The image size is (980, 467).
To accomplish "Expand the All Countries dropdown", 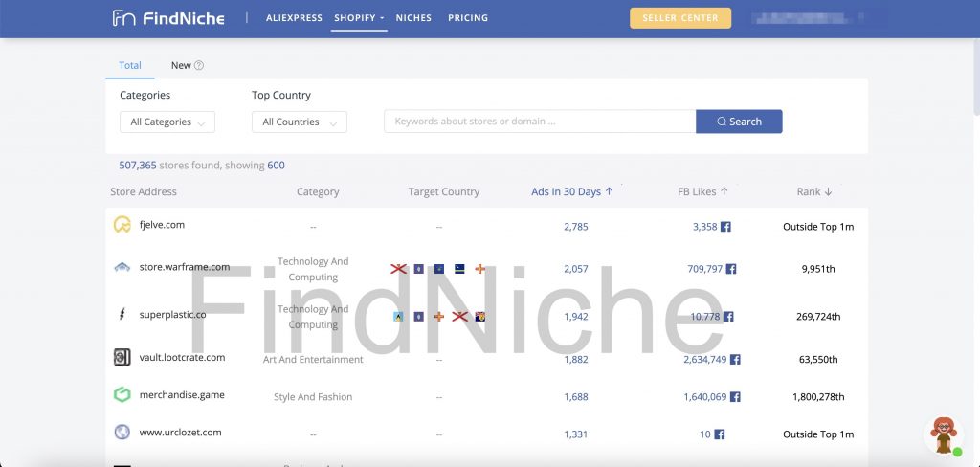I will [x=300, y=122].
